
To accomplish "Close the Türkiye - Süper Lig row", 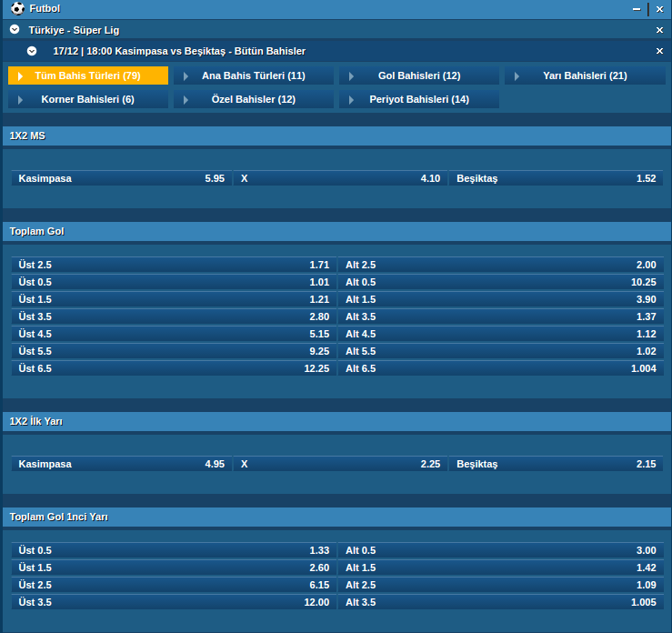I will 659,30.
